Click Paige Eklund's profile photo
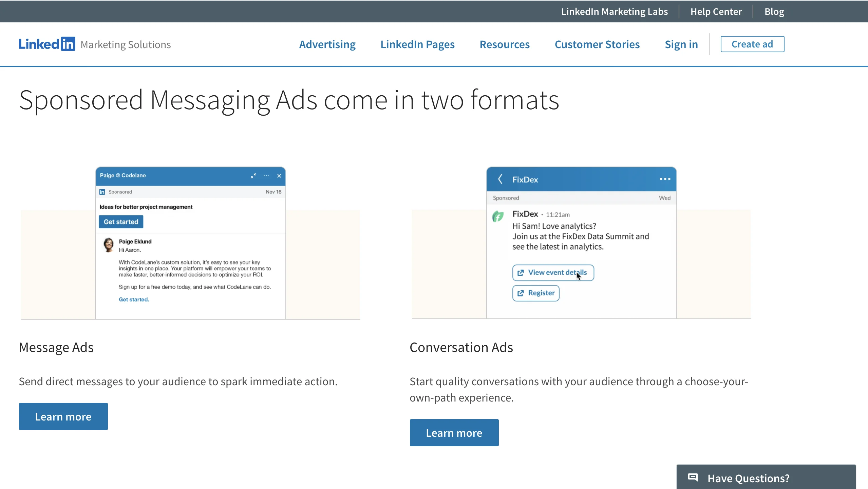This screenshot has width=868, height=489. coord(109,245)
